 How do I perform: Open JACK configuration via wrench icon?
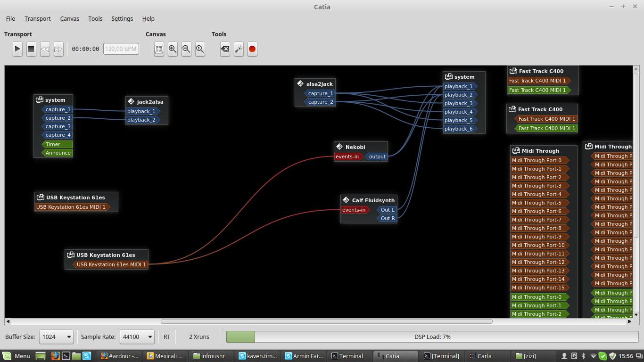point(239,49)
